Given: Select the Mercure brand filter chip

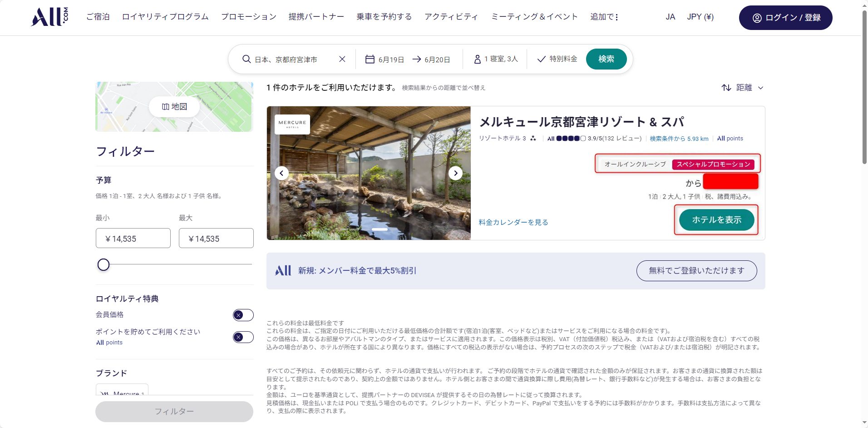Looking at the screenshot, I should [x=122, y=390].
